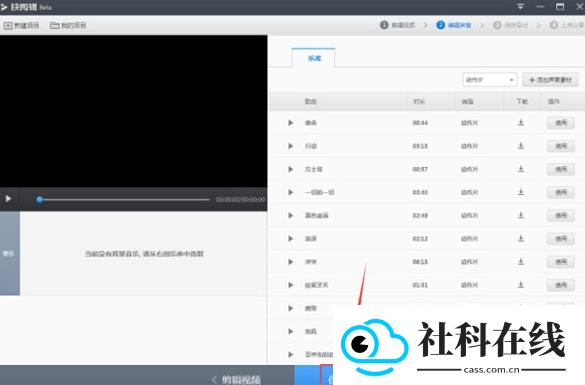The image size is (585, 385).
Task: Click the 02:12 duration cell
Action: tap(420, 238)
